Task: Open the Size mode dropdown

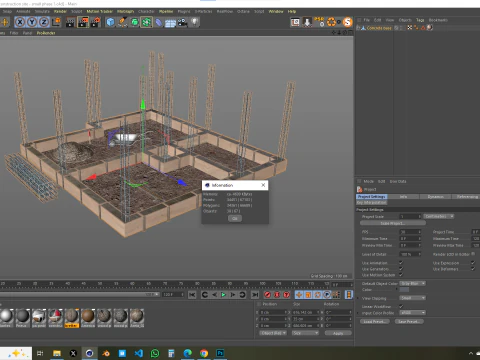Action: [305, 333]
